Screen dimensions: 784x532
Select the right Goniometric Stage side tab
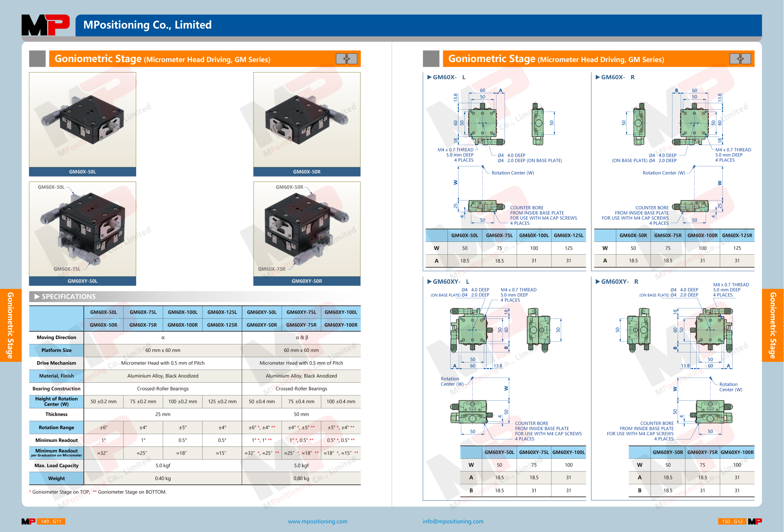[x=773, y=325]
